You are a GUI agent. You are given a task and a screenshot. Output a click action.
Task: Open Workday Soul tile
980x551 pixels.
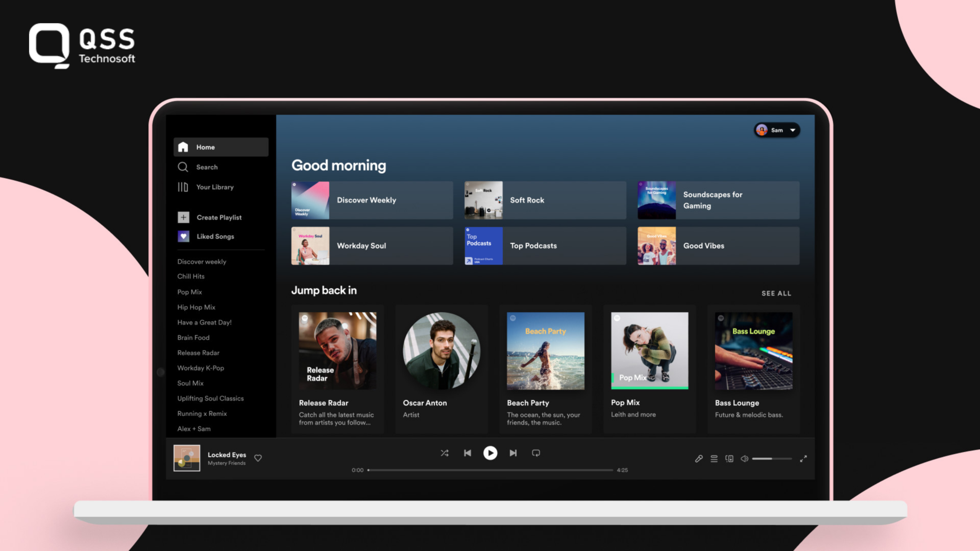372,246
